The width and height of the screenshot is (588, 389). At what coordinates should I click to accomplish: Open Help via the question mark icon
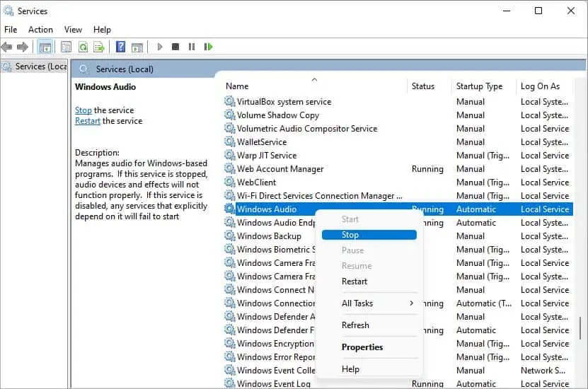pyautogui.click(x=120, y=47)
